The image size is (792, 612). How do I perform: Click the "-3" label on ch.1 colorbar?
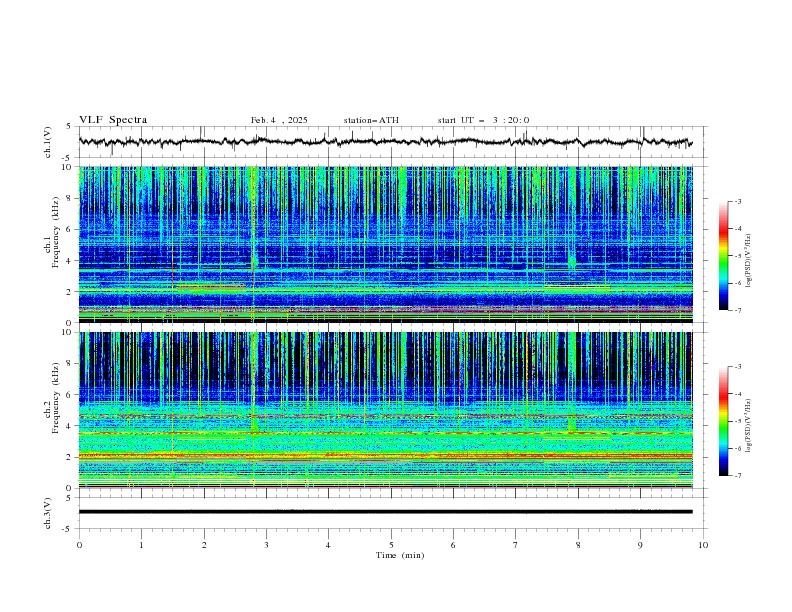[x=737, y=201]
